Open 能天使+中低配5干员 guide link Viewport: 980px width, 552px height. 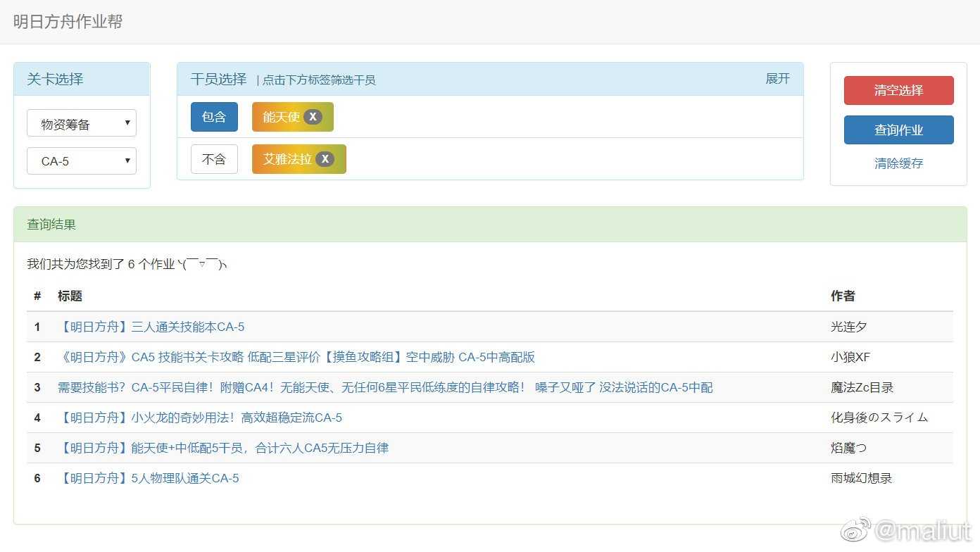click(223, 448)
